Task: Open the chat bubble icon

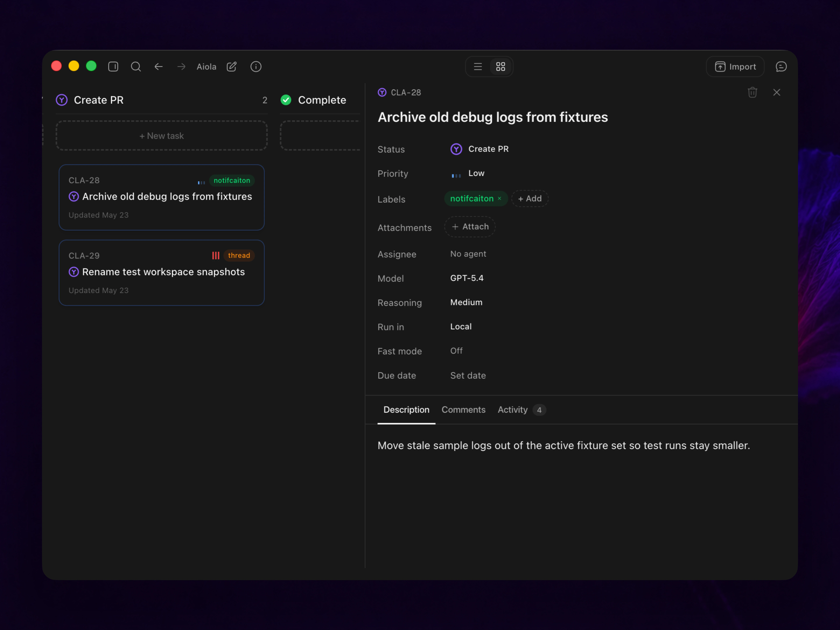Action: pos(781,67)
